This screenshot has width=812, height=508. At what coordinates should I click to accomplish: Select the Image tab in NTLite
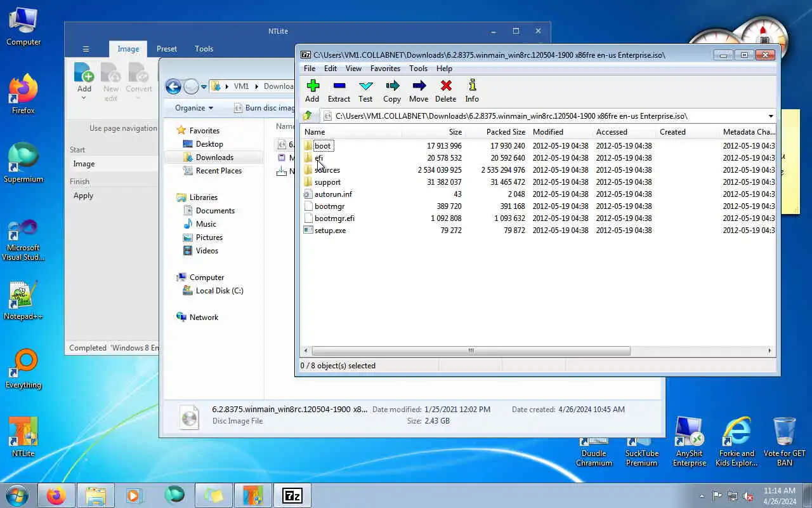click(128, 49)
